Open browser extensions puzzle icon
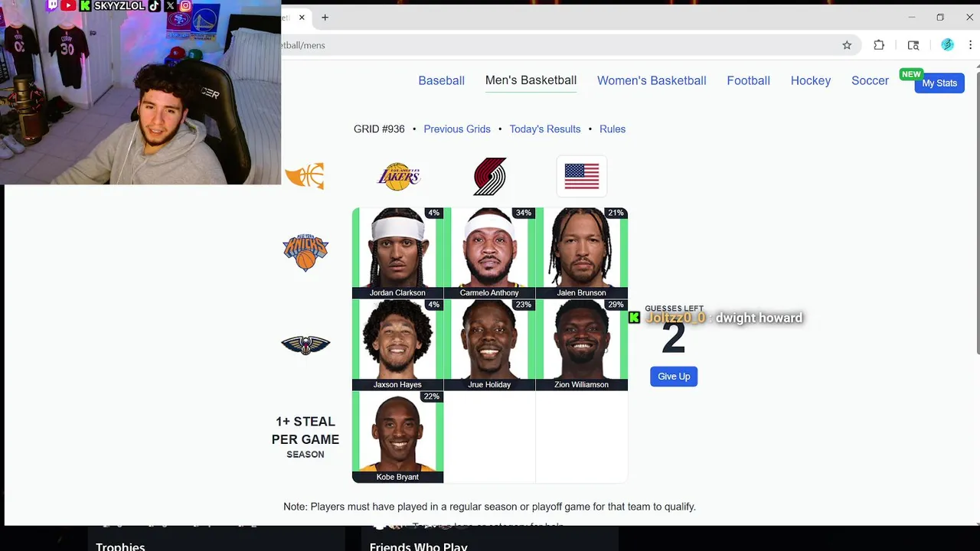Image resolution: width=980 pixels, height=551 pixels. 879,45
